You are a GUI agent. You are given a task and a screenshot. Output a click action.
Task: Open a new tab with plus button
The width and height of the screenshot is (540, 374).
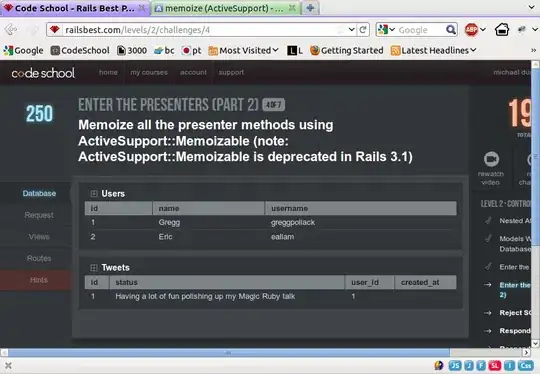(310, 8)
